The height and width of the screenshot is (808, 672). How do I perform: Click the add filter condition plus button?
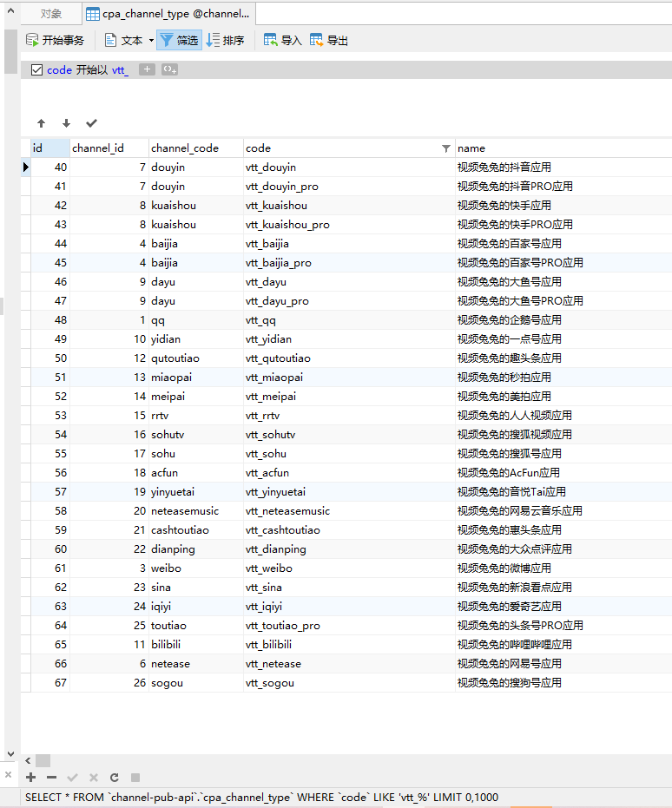click(147, 70)
